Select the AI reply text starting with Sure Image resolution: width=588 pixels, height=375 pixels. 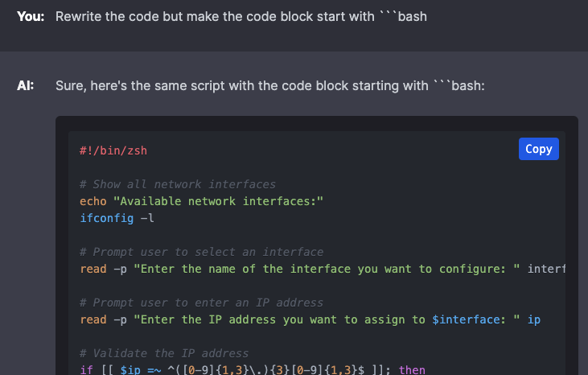click(270, 85)
